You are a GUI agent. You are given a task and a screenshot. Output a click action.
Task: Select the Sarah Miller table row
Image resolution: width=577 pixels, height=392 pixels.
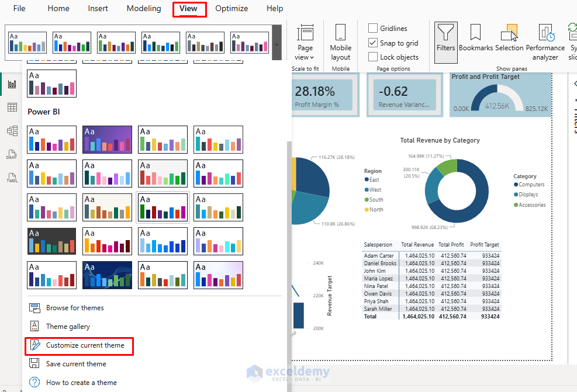pos(431,309)
